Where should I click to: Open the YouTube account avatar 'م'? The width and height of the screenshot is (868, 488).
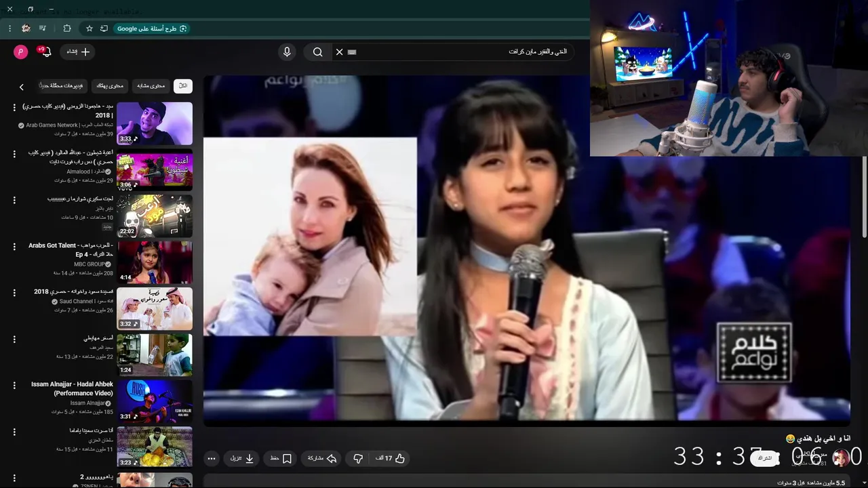(x=21, y=52)
